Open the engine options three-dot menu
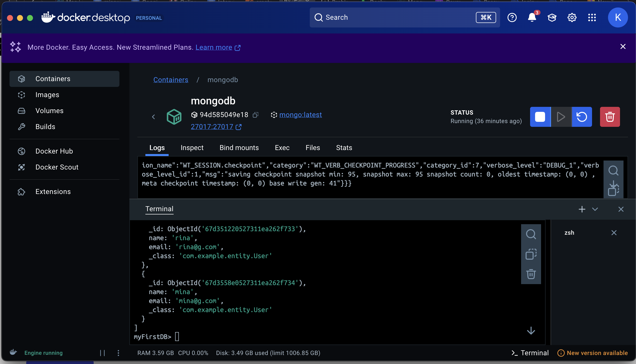 tap(118, 353)
